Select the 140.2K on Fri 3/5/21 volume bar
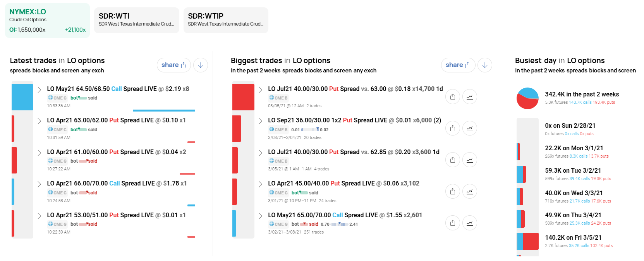This screenshot has width=644, height=261. [x=527, y=241]
